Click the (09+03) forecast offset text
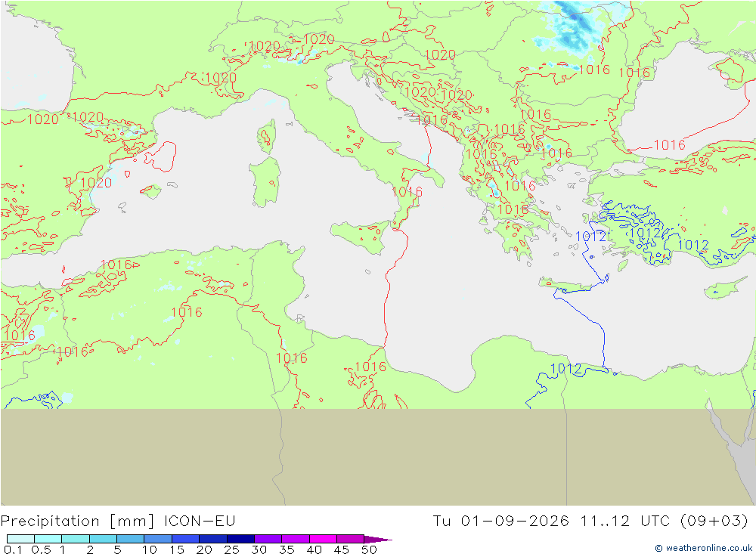Screen dimensions: 756x554 [x=714, y=522]
